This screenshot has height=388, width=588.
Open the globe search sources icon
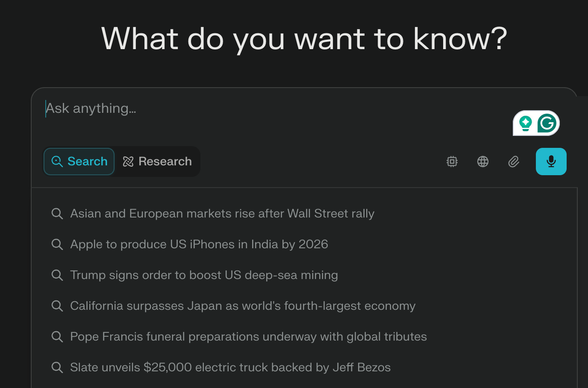[x=483, y=162]
